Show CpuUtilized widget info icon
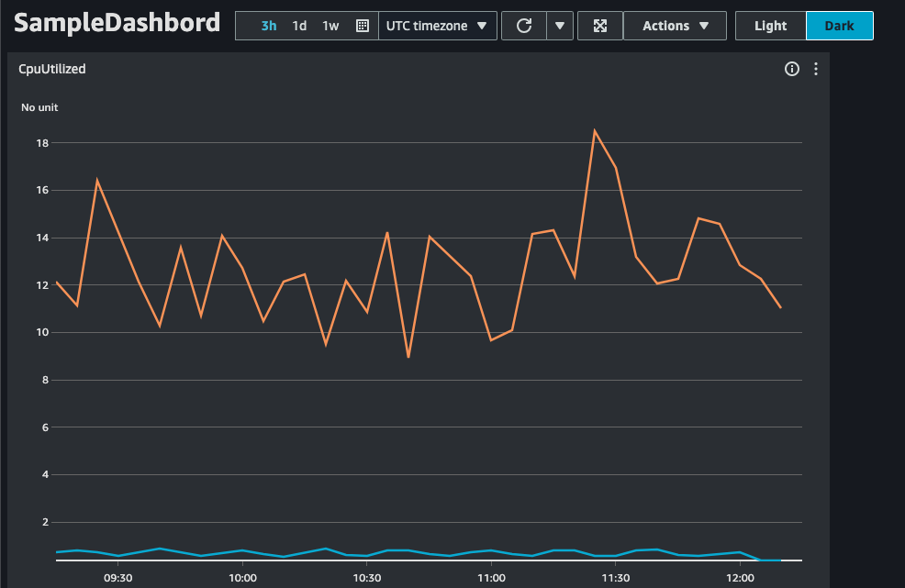 792,69
